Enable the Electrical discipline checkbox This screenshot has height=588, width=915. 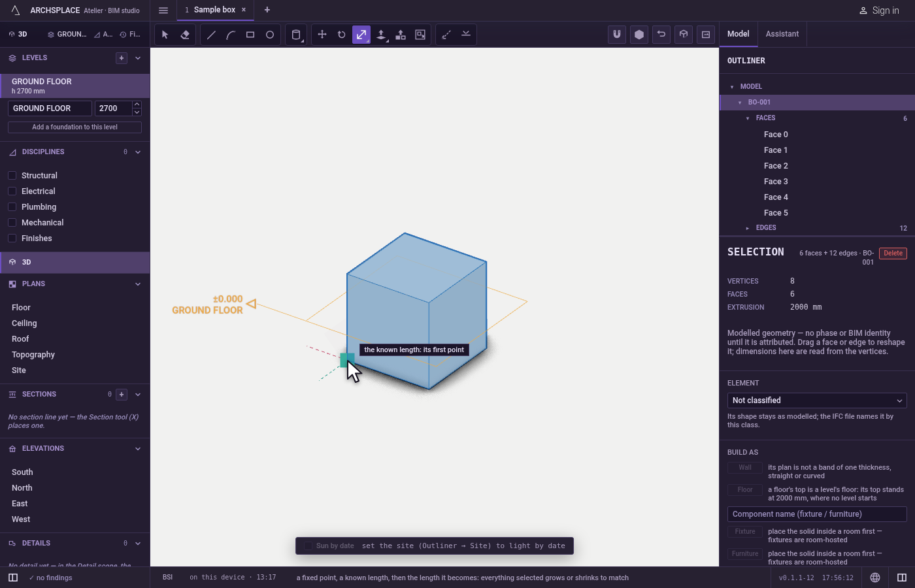(12, 191)
